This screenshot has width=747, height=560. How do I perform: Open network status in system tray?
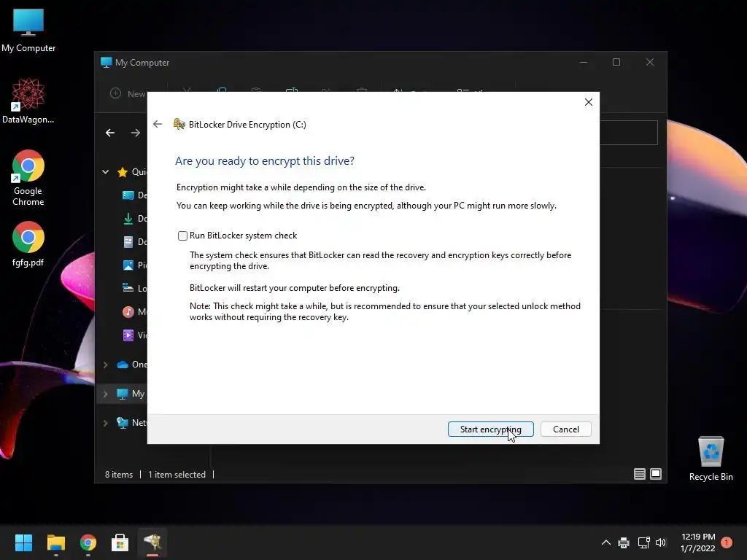[x=643, y=542]
